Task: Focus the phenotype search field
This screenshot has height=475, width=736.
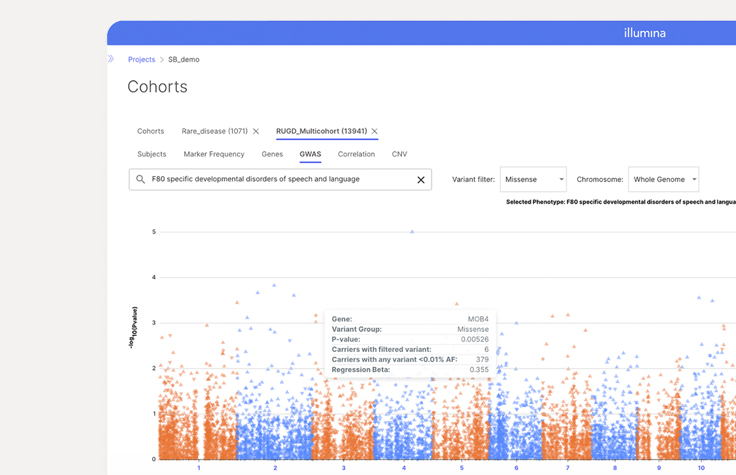Action: (280, 179)
